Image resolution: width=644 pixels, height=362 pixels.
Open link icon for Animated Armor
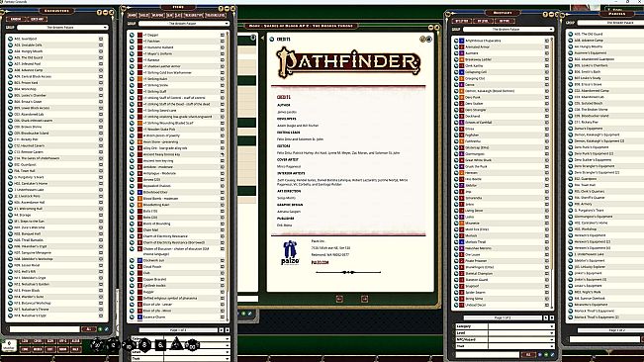click(x=456, y=46)
